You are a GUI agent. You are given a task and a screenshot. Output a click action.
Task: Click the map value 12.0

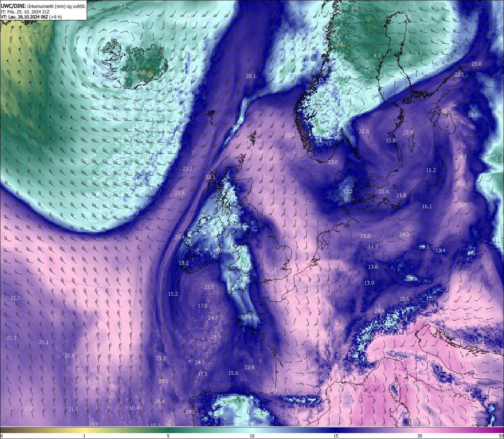click(472, 115)
